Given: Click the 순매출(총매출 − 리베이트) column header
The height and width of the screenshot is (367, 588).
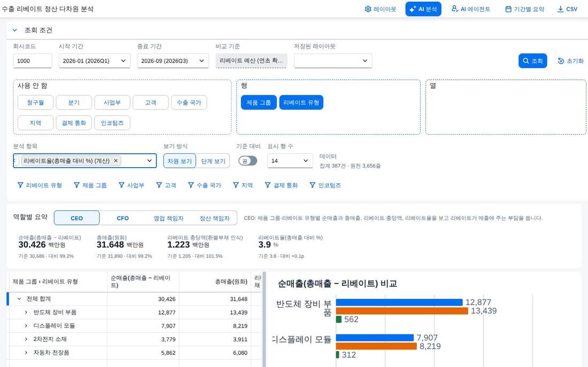Looking at the screenshot, I should (143, 282).
